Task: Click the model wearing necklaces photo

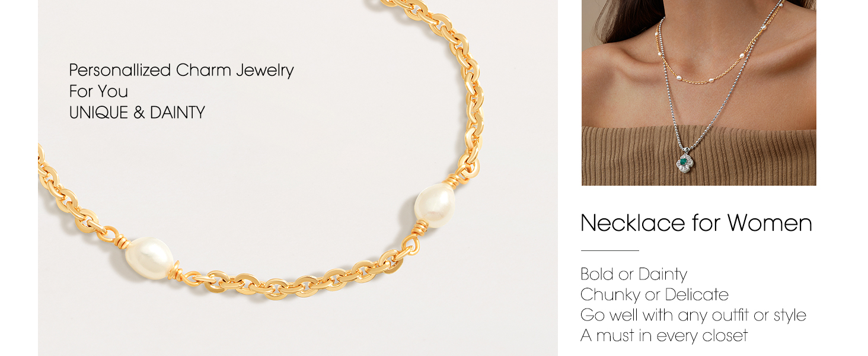Action: coord(698,93)
